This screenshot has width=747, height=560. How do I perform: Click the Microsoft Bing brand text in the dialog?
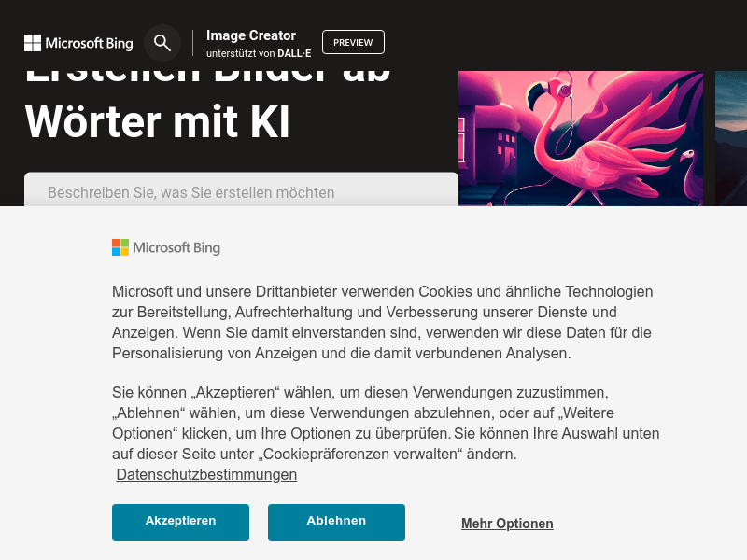click(179, 247)
